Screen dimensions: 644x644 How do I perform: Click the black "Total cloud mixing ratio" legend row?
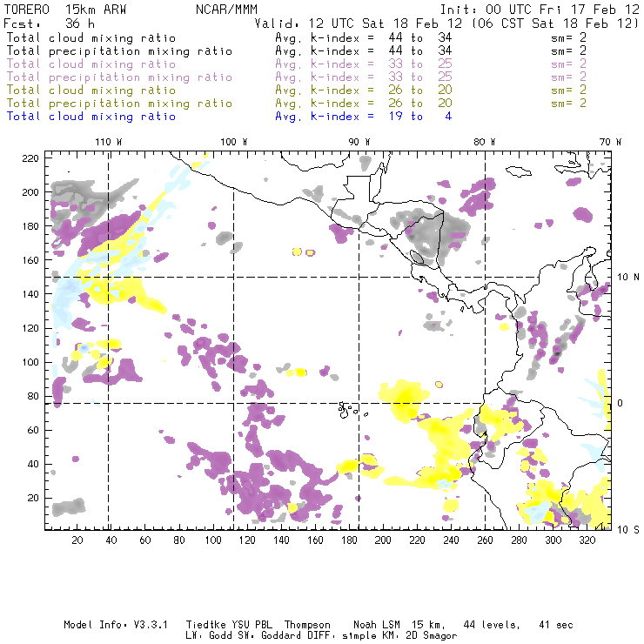point(91,37)
